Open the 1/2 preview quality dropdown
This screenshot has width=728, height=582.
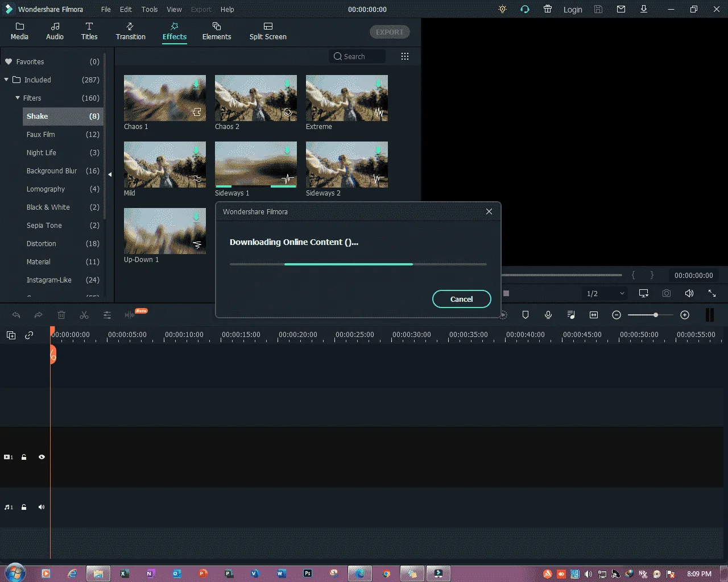[x=606, y=293]
